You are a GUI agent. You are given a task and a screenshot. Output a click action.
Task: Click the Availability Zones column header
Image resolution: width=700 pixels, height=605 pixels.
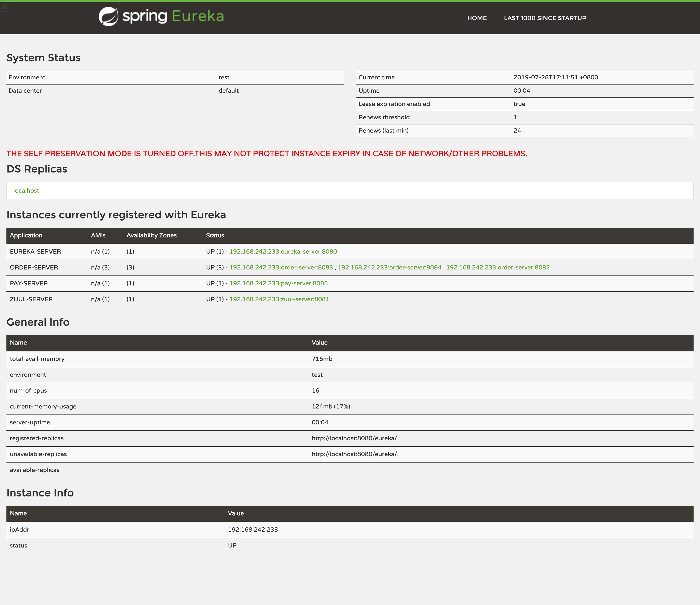[x=151, y=235]
